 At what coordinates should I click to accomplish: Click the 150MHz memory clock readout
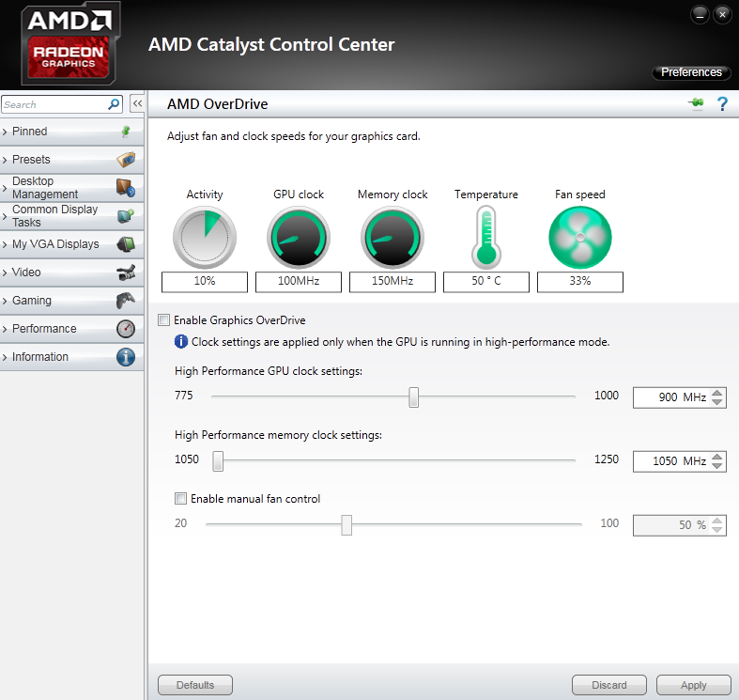[393, 282]
